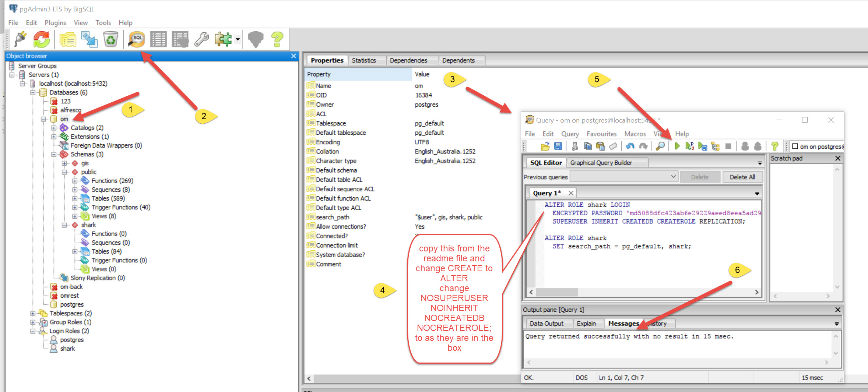The width and height of the screenshot is (868, 392).
Task: Click the blue Undo arrow in the query toolbar
Action: click(x=630, y=146)
